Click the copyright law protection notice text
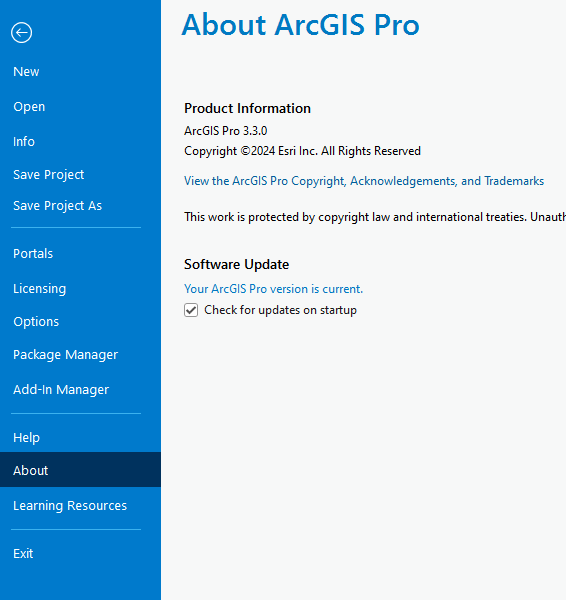 (x=375, y=217)
